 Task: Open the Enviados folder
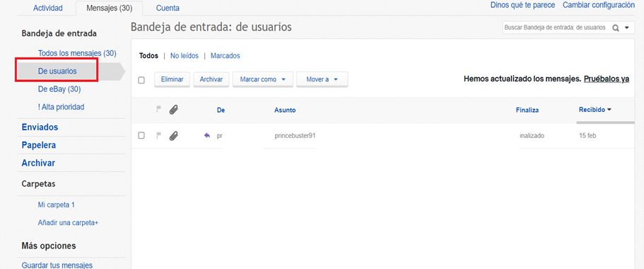[40, 127]
